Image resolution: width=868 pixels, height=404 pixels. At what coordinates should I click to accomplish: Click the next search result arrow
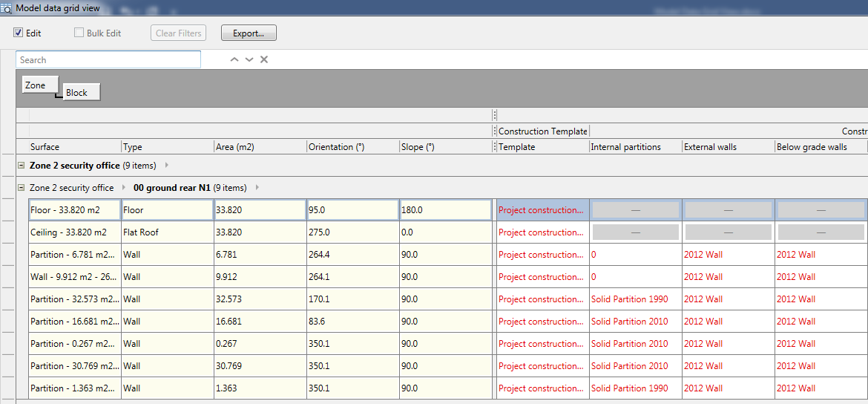tap(249, 59)
